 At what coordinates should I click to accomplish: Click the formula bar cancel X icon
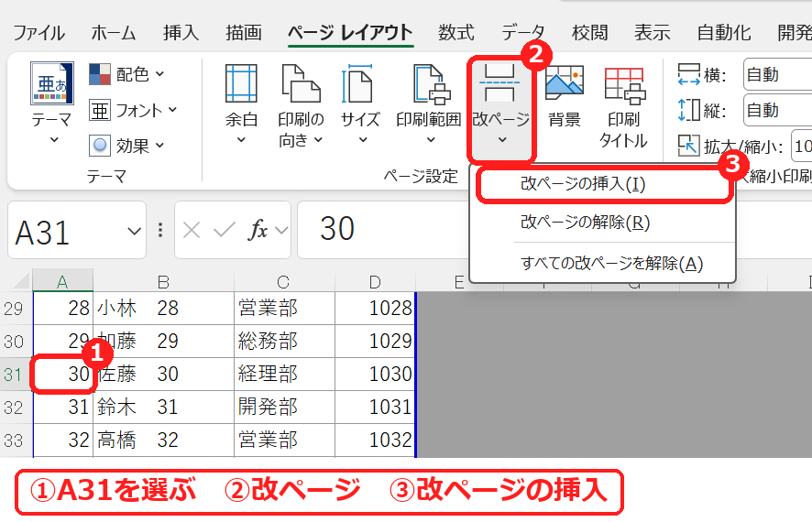(192, 230)
